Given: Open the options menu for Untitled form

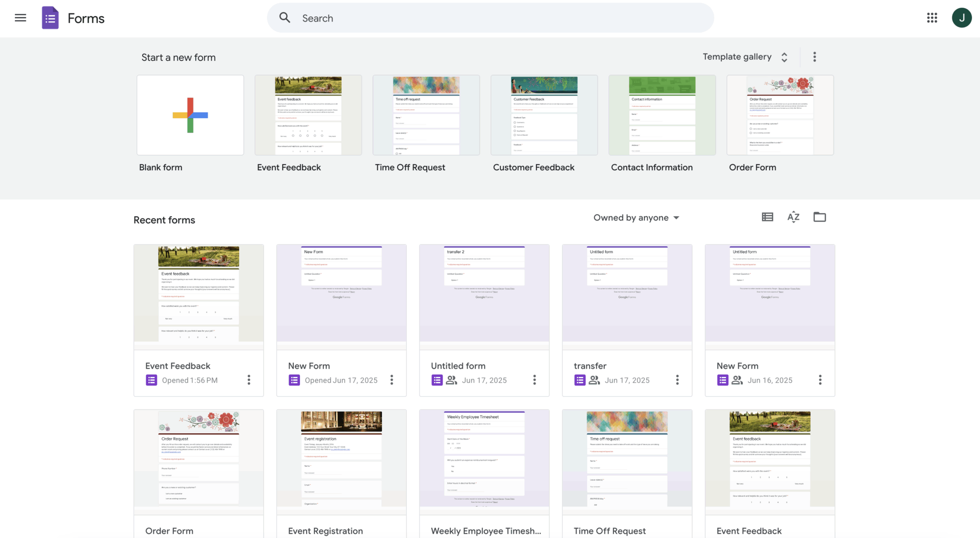Looking at the screenshot, I should pyautogui.click(x=535, y=380).
